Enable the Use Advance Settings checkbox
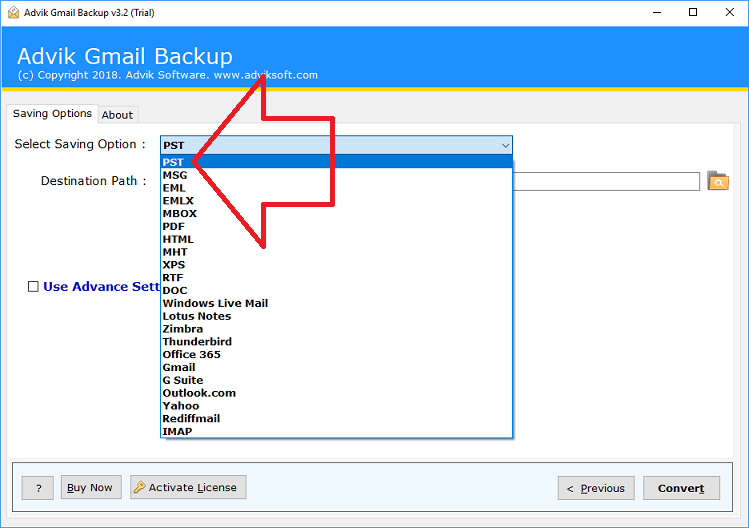This screenshot has width=749, height=528. point(33,286)
